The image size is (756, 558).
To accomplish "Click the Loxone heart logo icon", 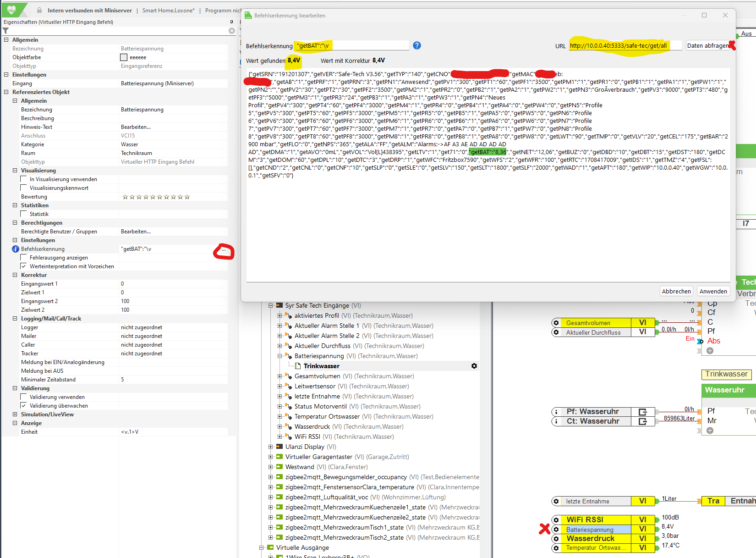I will point(12,10).
